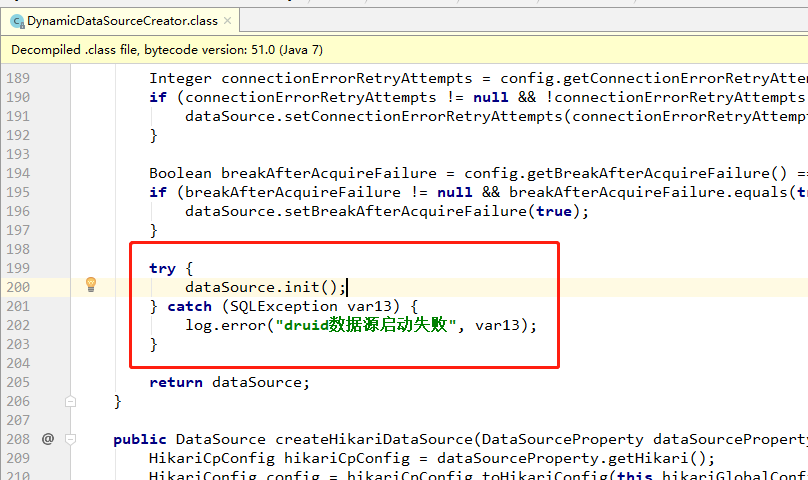Place the cursor on dataSource.init()

(265, 287)
